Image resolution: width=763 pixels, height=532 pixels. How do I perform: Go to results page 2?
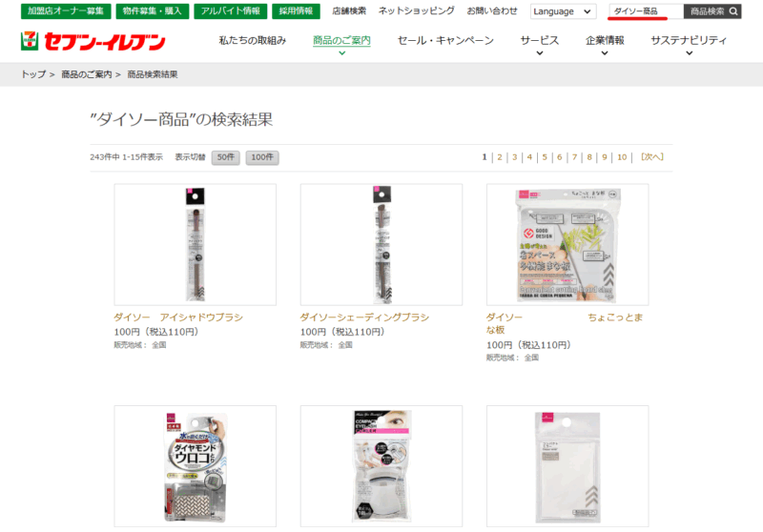pyautogui.click(x=500, y=157)
